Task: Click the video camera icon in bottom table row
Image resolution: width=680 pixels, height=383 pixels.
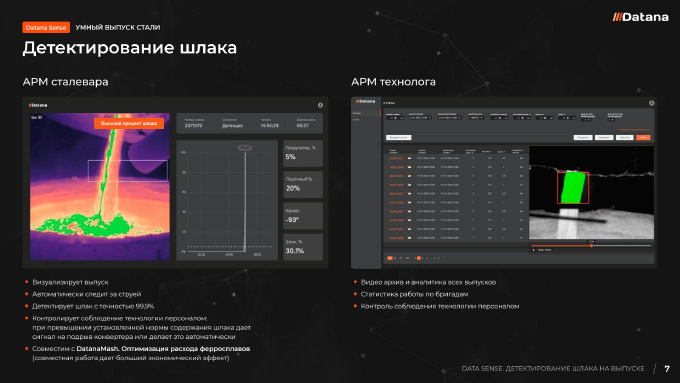Action: pyautogui.click(x=409, y=238)
